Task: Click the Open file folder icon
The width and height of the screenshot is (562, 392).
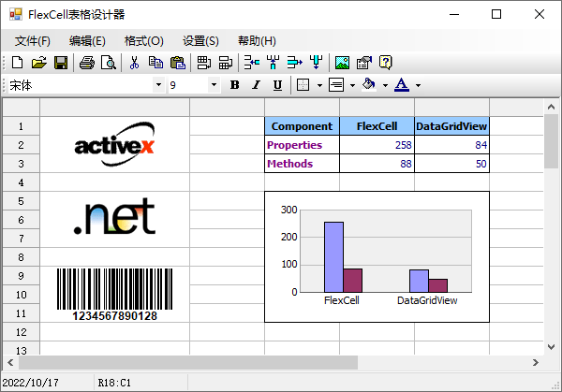Action: click(38, 63)
